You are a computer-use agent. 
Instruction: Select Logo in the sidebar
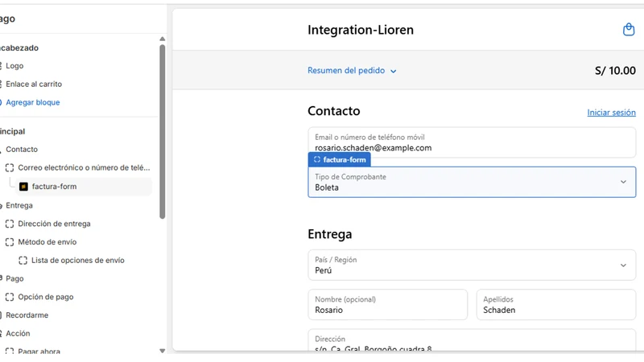click(14, 66)
